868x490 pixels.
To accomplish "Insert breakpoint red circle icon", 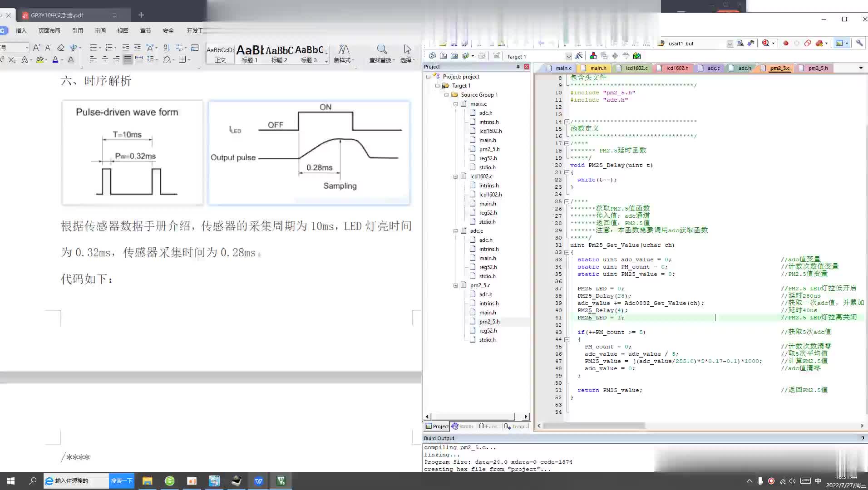I will click(x=786, y=43).
